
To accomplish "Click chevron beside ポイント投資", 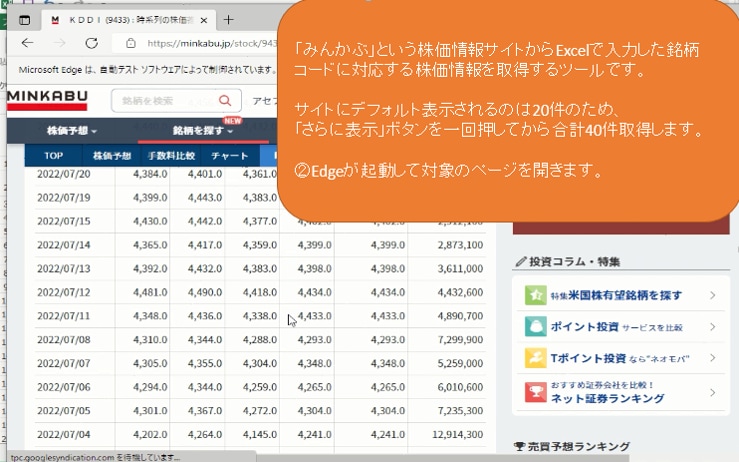I will (713, 327).
